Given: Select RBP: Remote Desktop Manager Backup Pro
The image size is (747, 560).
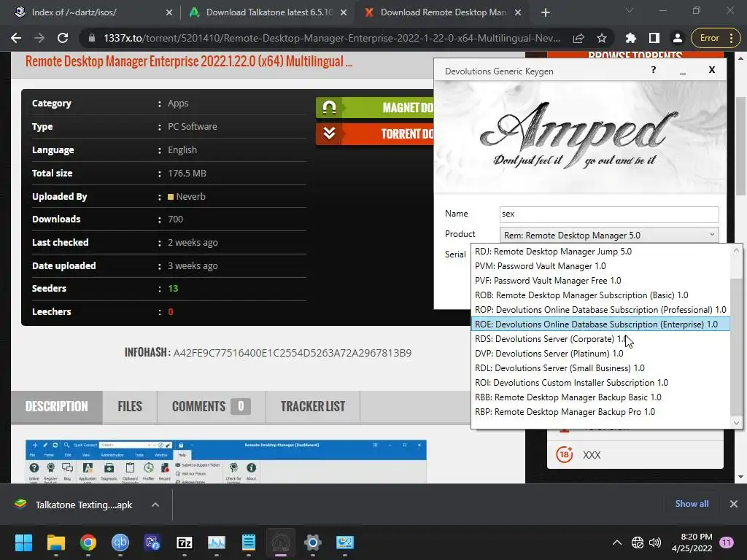Looking at the screenshot, I should (600, 412).
